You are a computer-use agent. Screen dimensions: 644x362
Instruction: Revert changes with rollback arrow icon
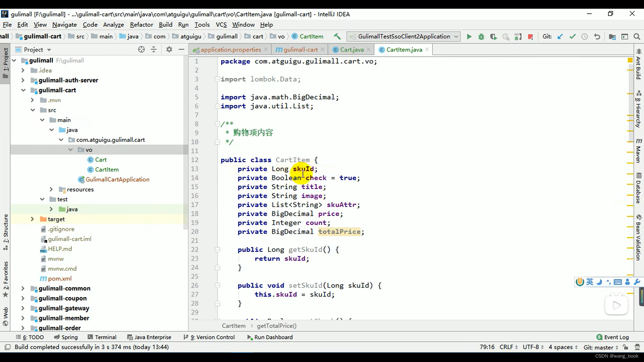[x=597, y=37]
